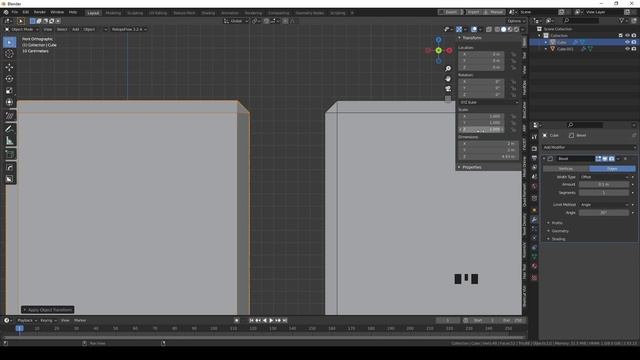Click the Options button in viewport header
Image resolution: width=640 pixels, height=360 pixels.
tap(516, 21)
